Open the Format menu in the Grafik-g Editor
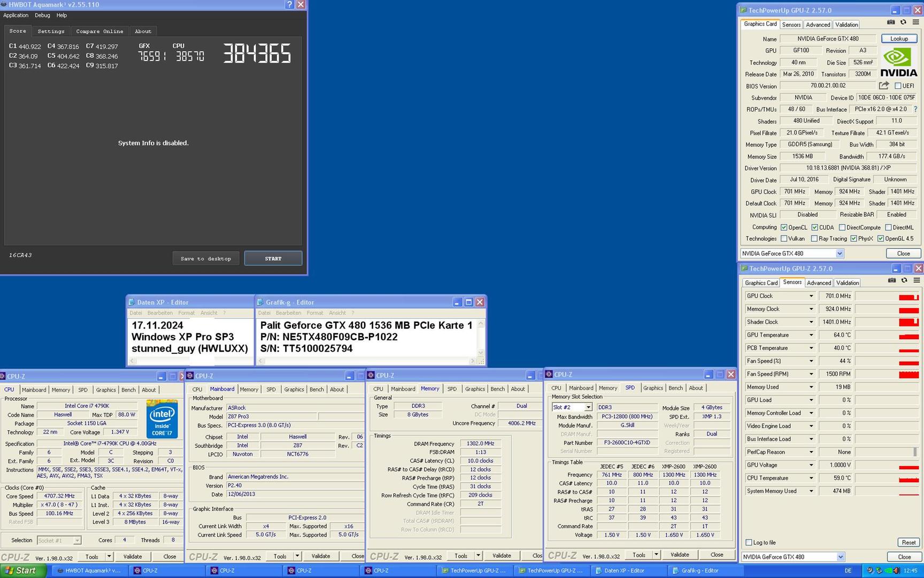This screenshot has height=578, width=924. (x=314, y=313)
